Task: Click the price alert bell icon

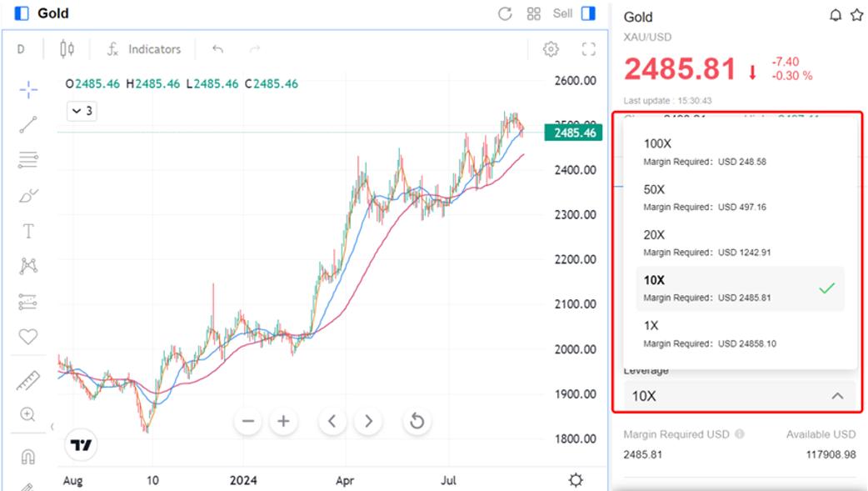Action: 836,15
